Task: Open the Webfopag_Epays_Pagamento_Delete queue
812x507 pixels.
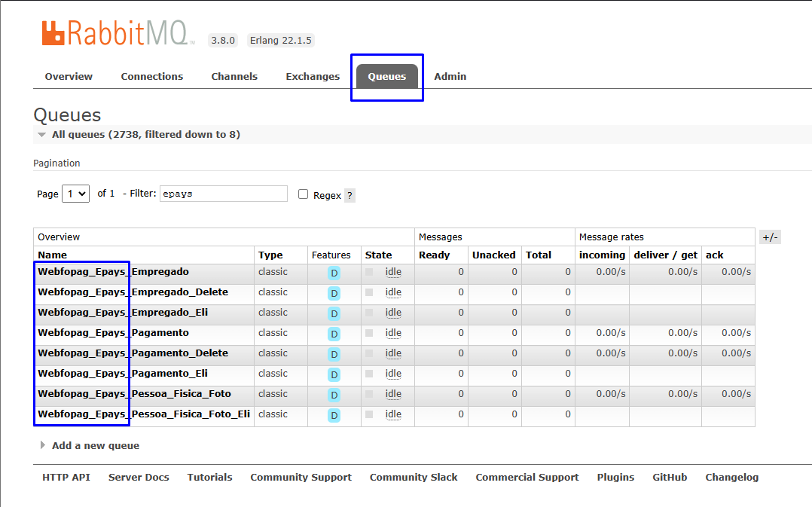Action: click(133, 353)
